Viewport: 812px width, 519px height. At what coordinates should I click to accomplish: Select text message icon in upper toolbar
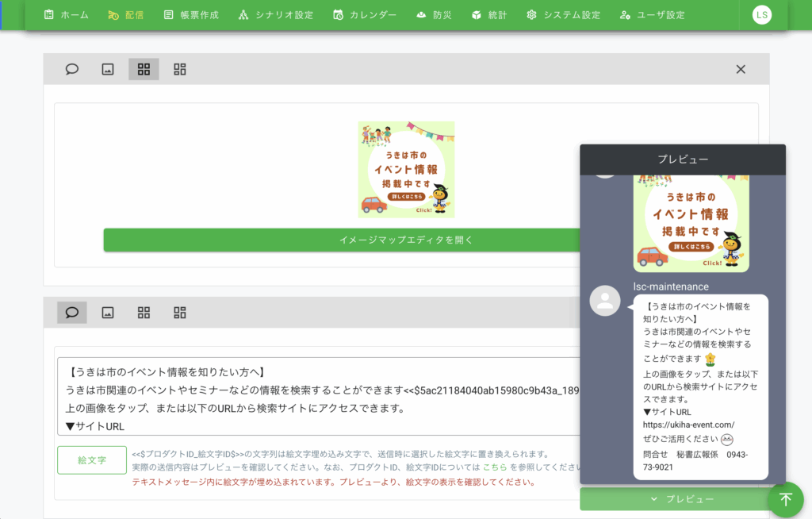point(72,69)
